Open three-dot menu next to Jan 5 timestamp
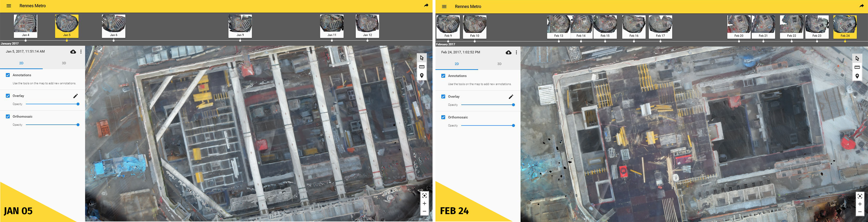 (x=81, y=51)
